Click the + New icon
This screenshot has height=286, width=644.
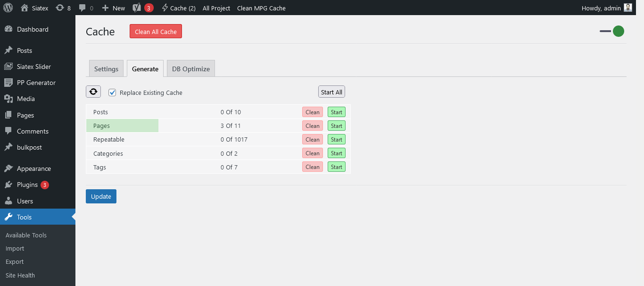tap(107, 8)
